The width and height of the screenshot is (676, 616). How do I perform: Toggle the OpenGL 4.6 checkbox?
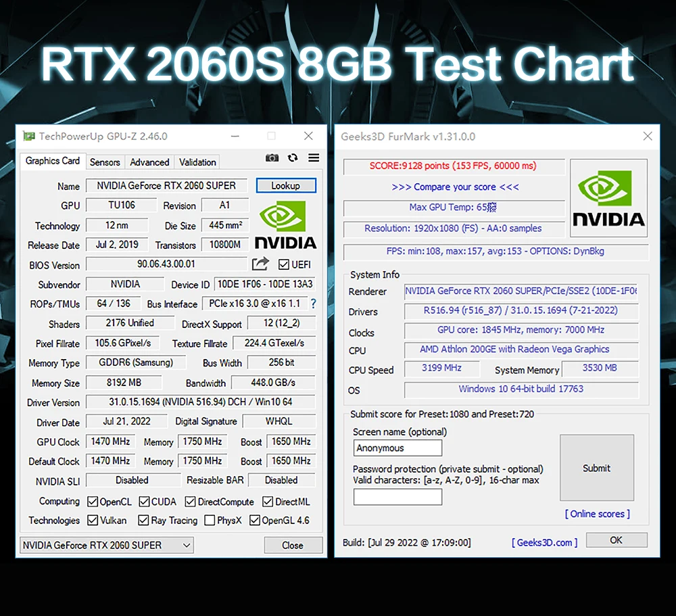(255, 520)
